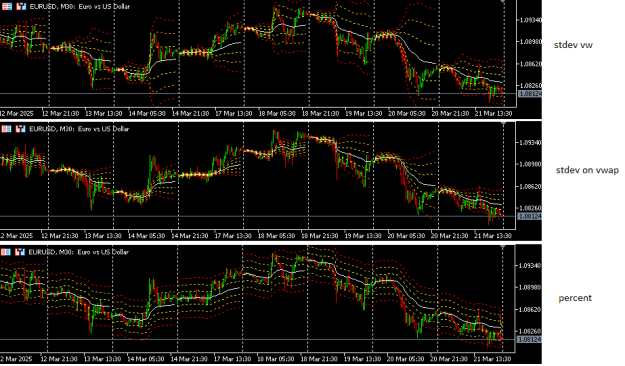This screenshot has height=366, width=625.
Task: Click '21 Mar 13:30' time label in percent chart
Action: 492,359
